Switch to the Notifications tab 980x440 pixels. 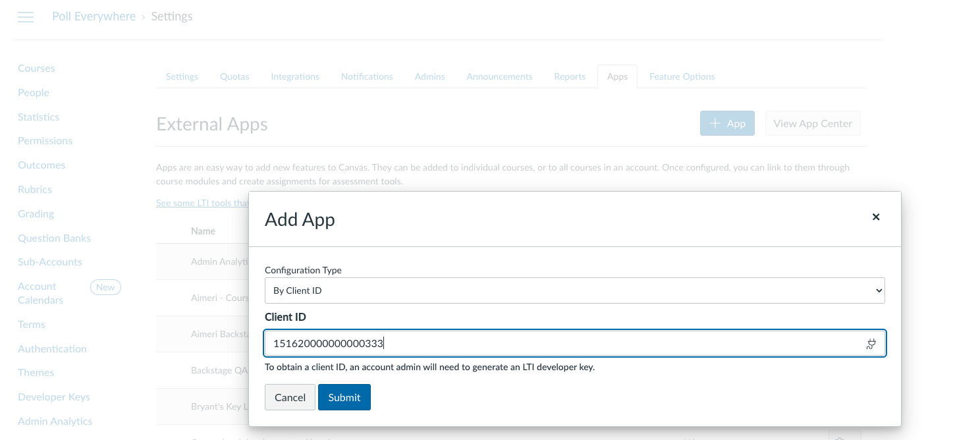pyautogui.click(x=367, y=76)
